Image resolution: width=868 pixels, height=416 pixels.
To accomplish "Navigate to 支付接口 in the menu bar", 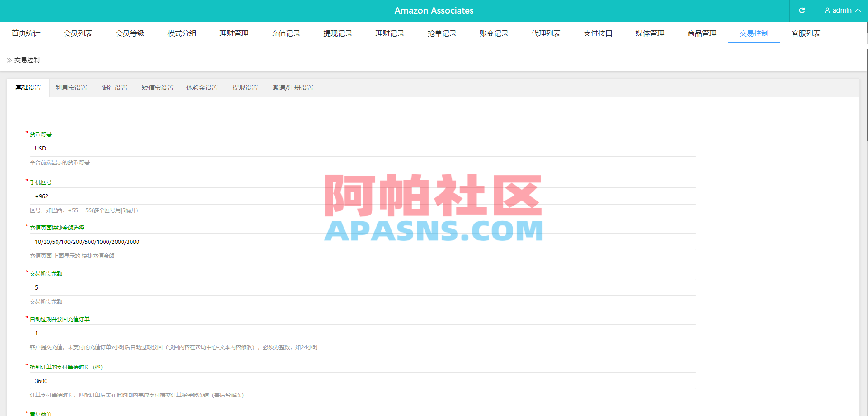I will pyautogui.click(x=598, y=33).
